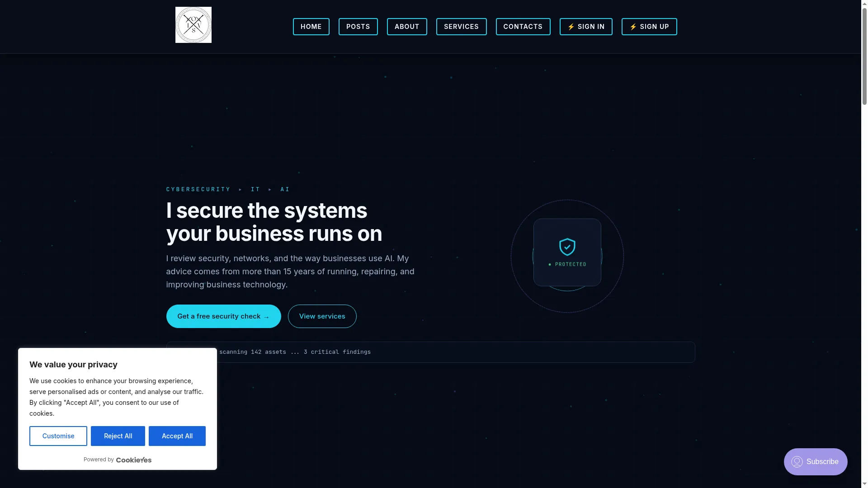Click the AI breadcrumb text
This screenshot has height=488, width=868.
285,189
